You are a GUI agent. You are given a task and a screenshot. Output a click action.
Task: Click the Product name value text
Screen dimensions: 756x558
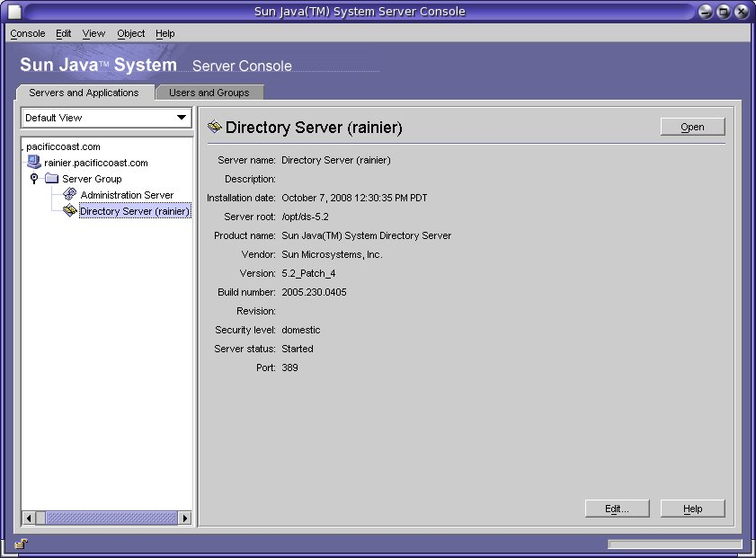(367, 235)
